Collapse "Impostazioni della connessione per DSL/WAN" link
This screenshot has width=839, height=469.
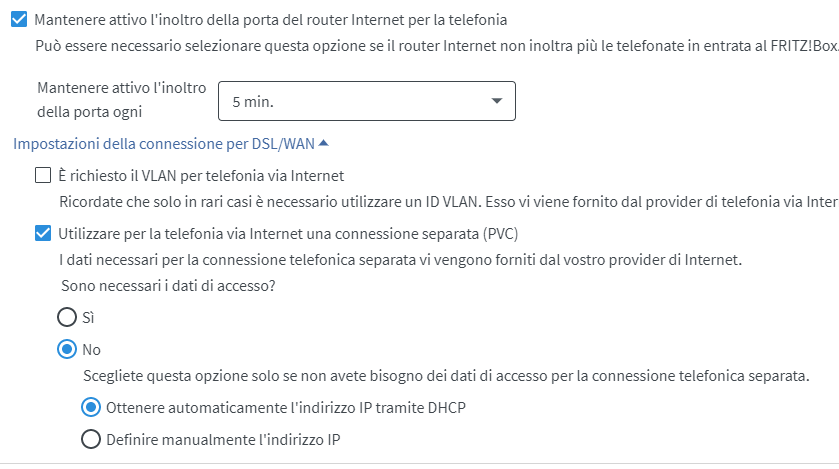coord(164,144)
